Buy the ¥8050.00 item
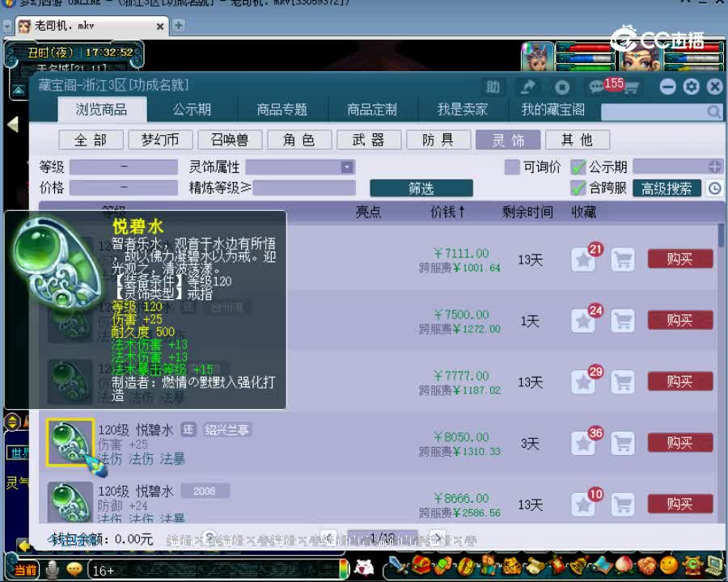728x582 pixels. pyautogui.click(x=679, y=443)
